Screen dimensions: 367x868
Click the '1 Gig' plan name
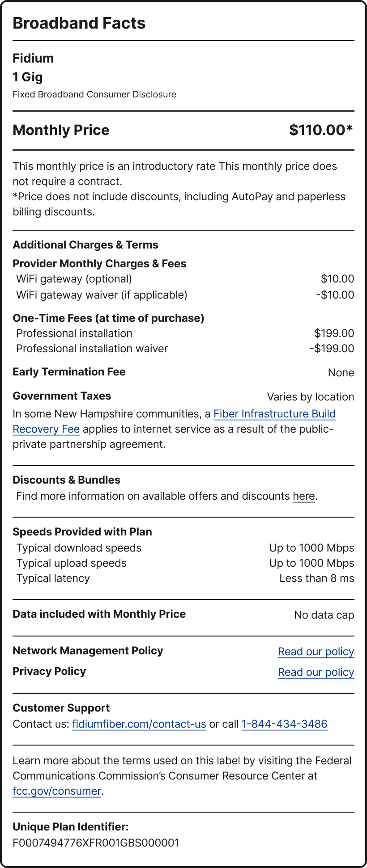(28, 77)
